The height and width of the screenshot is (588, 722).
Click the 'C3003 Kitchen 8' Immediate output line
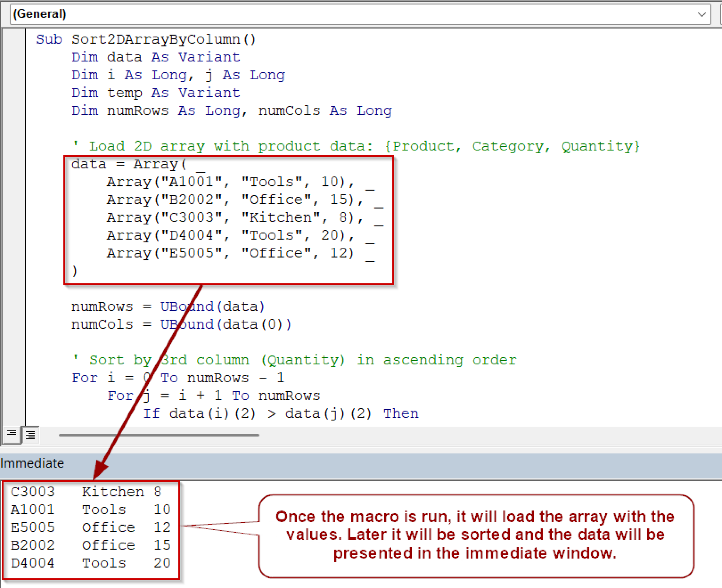point(86,492)
